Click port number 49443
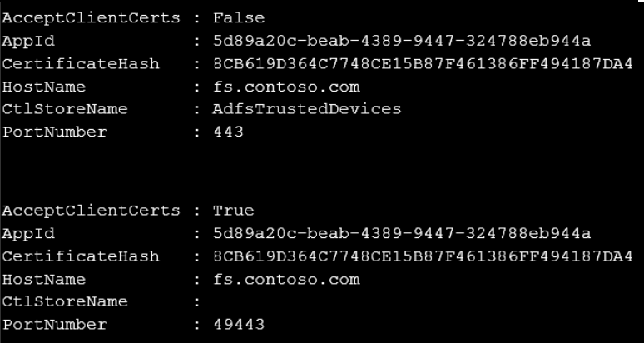Screen dimensions: 644x343 (x=239, y=325)
